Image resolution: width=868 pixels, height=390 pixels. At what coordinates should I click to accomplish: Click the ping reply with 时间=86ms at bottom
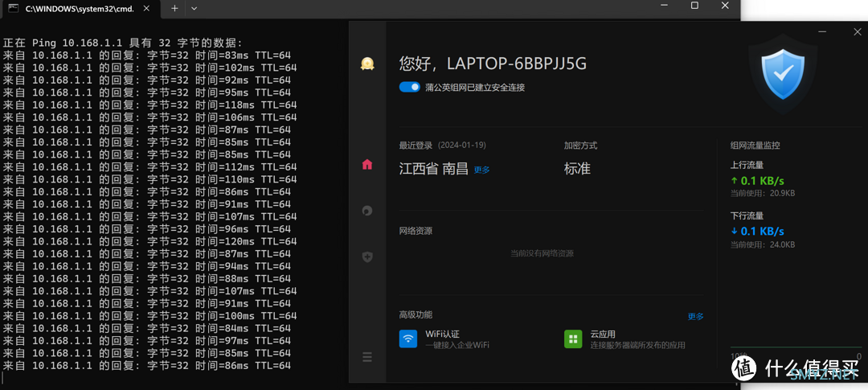pos(147,366)
